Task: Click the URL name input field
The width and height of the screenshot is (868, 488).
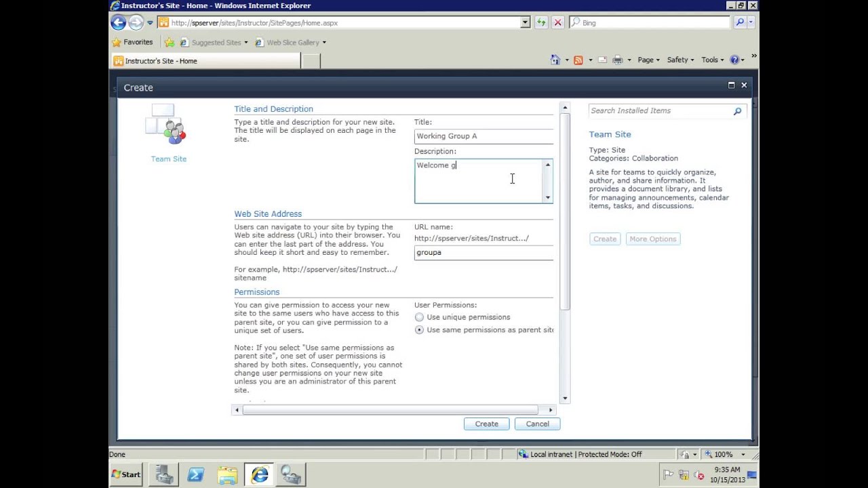Action: coord(484,253)
